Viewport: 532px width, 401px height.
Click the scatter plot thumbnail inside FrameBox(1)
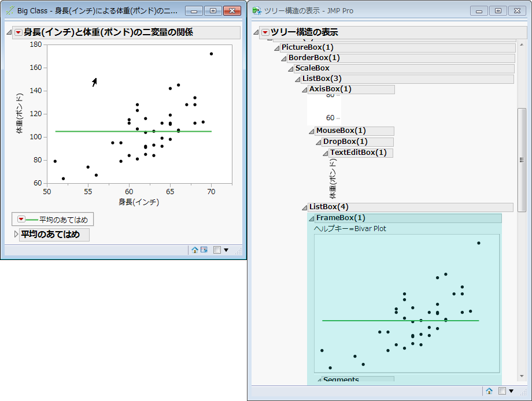[407, 303]
